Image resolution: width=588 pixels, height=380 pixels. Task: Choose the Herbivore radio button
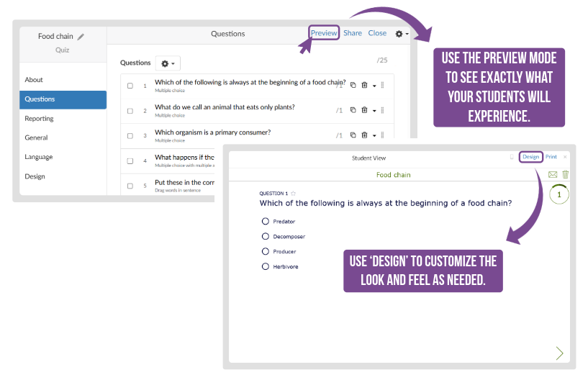coord(266,266)
